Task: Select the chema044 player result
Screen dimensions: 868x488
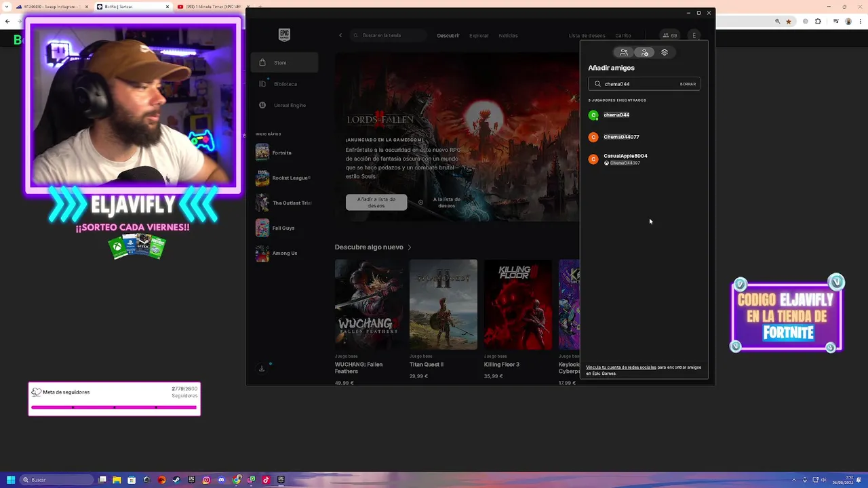Action: pyautogui.click(x=644, y=115)
